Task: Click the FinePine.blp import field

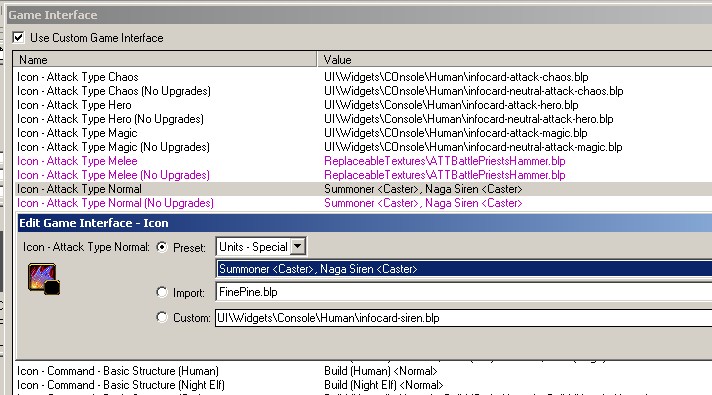Action: [x=464, y=292]
